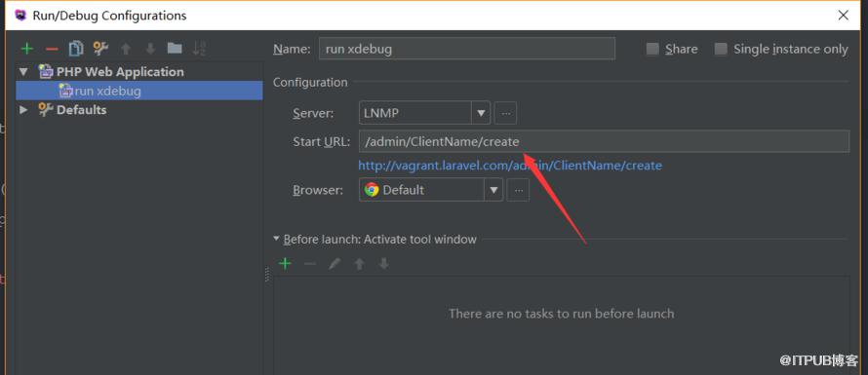The height and width of the screenshot is (375, 868).
Task: Open the Browser Default dropdown
Action: [x=493, y=190]
